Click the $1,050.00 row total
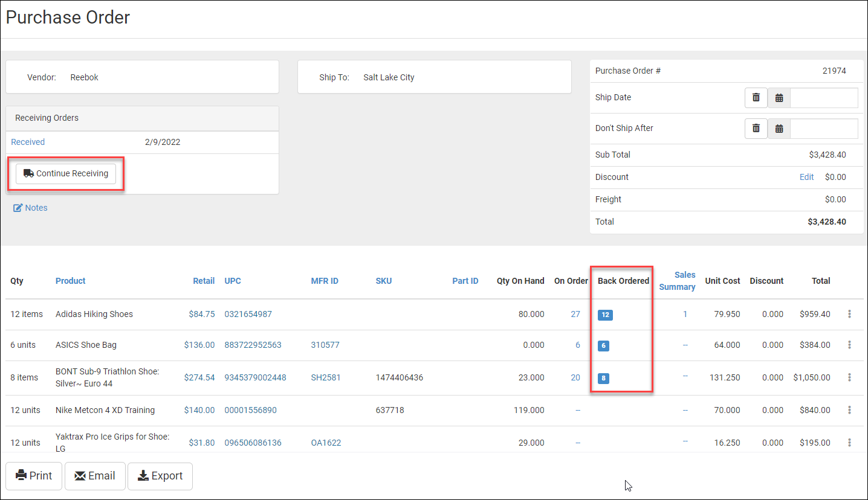 812,377
